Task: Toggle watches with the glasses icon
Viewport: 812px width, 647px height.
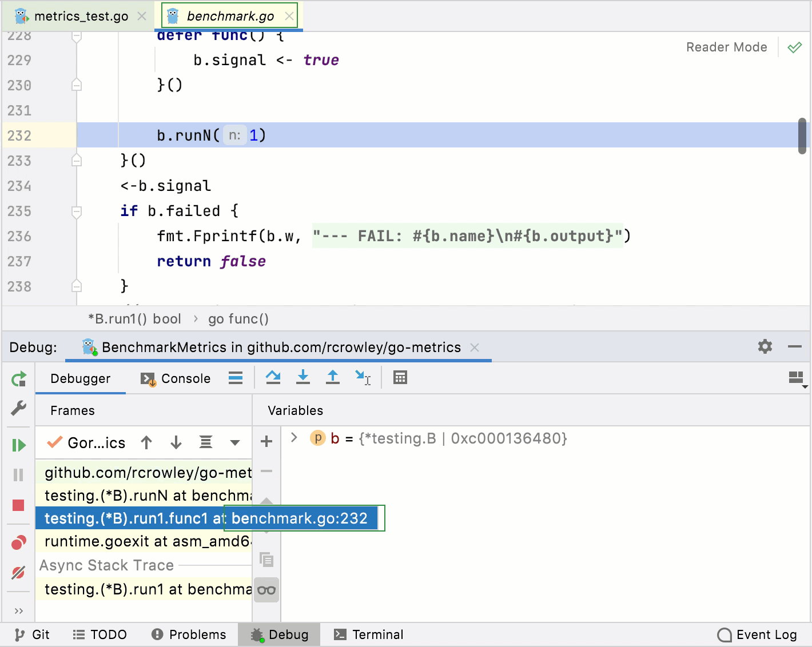Action: [266, 589]
